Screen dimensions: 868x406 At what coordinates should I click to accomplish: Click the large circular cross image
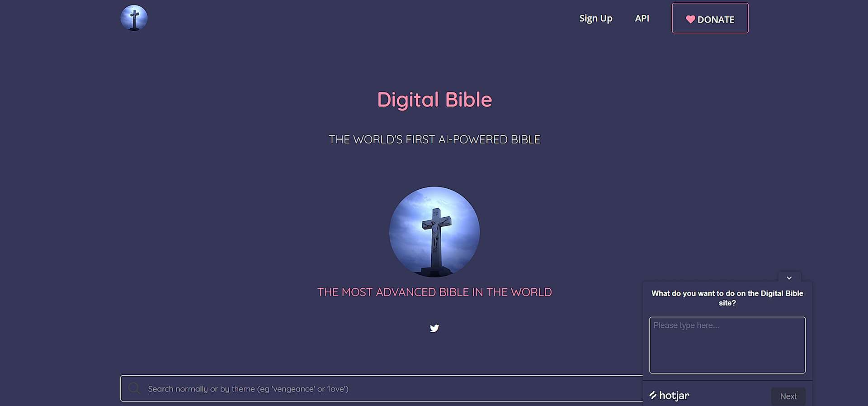click(434, 232)
